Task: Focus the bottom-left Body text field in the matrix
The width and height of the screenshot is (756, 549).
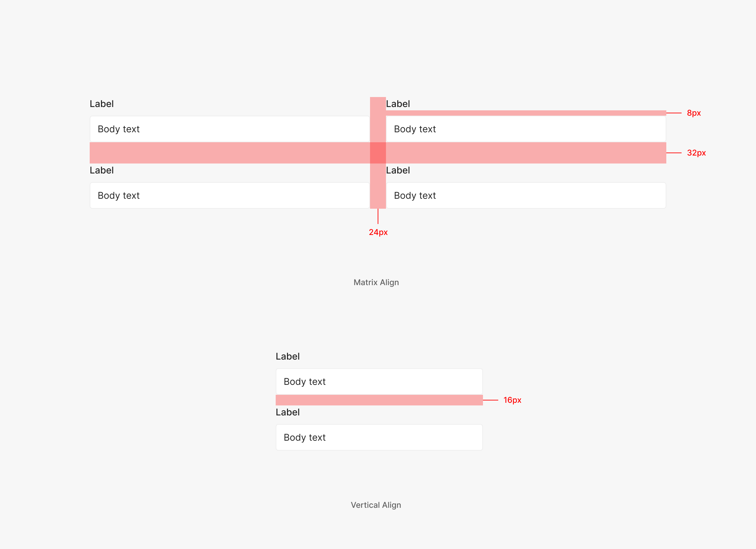Action: click(x=229, y=195)
